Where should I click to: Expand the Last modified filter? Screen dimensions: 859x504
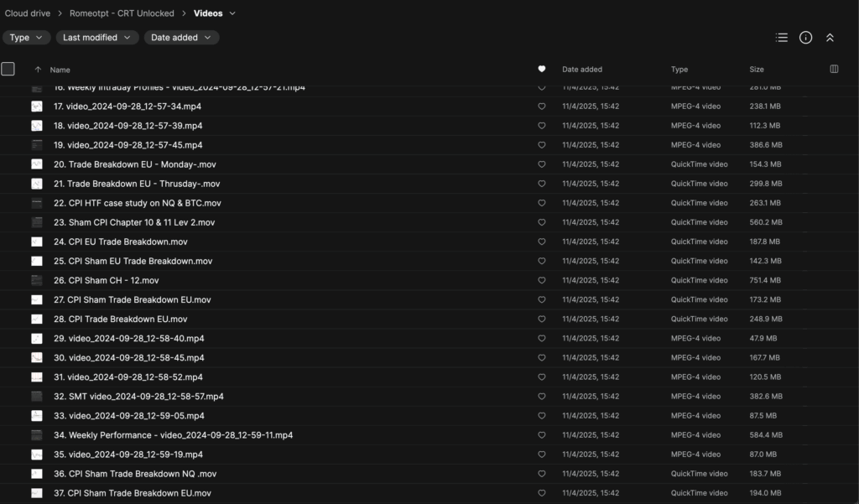coord(97,38)
